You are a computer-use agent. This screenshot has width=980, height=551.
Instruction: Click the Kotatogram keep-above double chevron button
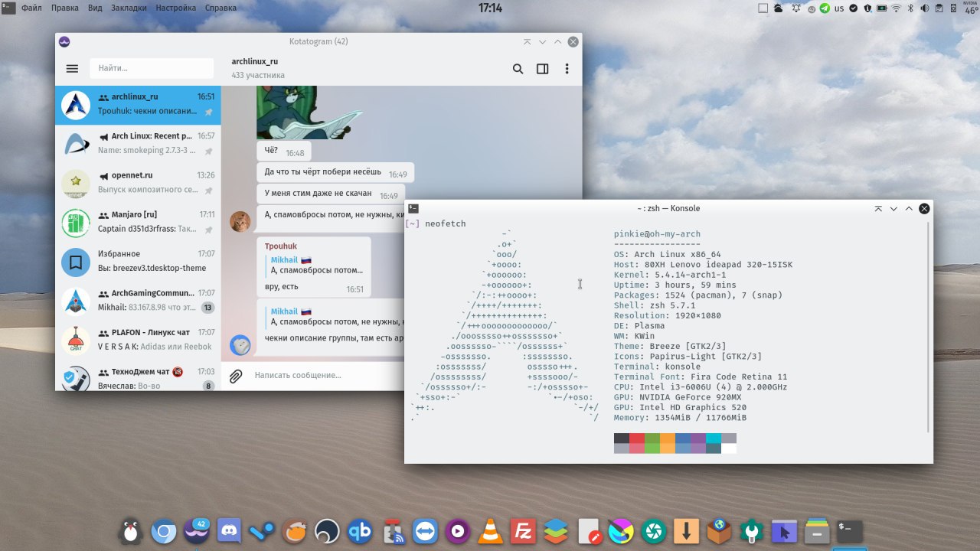[527, 42]
